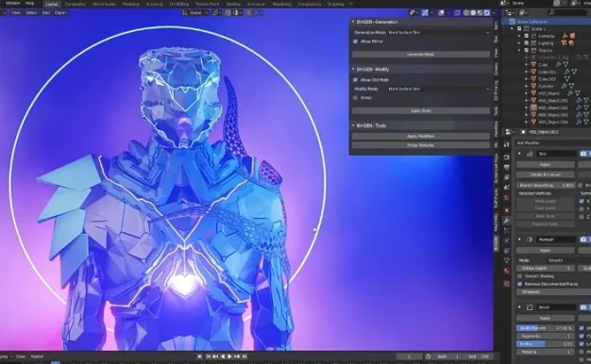Open the Add Modifier dropdown
This screenshot has height=364, width=591.
pyautogui.click(x=552, y=142)
